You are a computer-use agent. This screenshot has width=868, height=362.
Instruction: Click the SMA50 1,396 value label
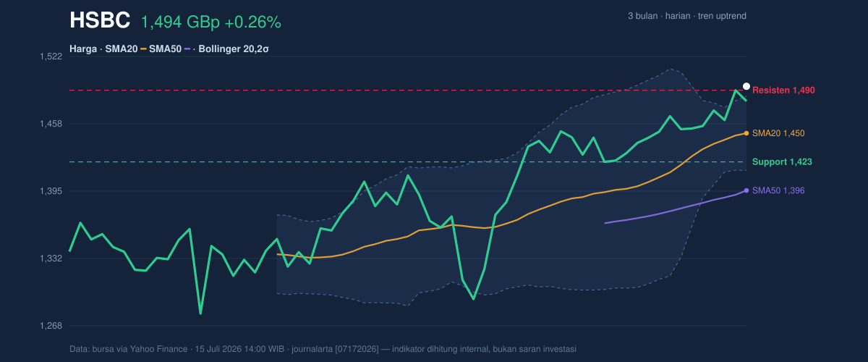pyautogui.click(x=778, y=190)
